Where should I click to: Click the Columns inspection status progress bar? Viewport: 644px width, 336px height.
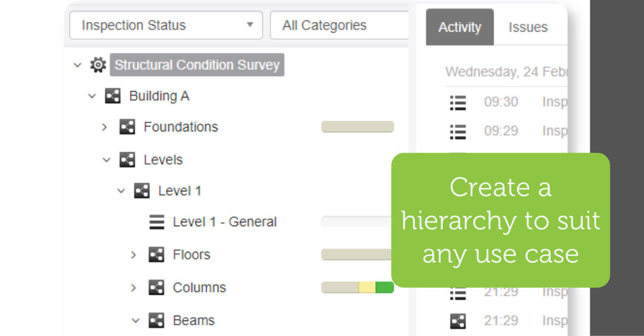[357, 288]
